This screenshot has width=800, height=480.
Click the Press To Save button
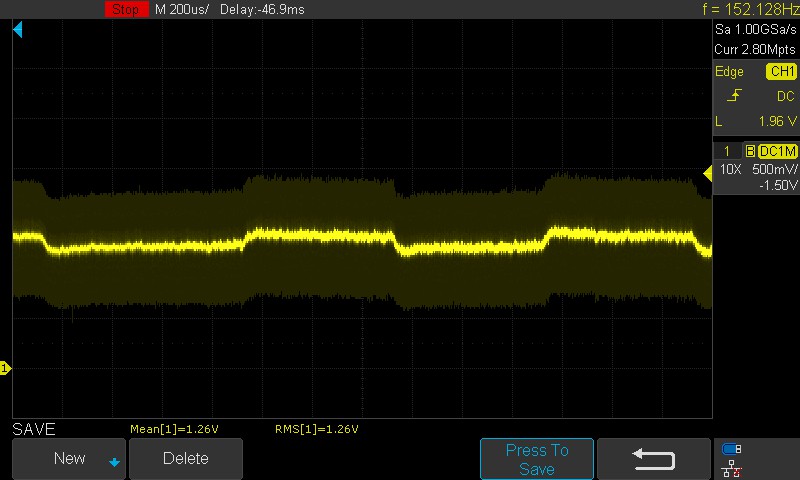click(x=537, y=459)
